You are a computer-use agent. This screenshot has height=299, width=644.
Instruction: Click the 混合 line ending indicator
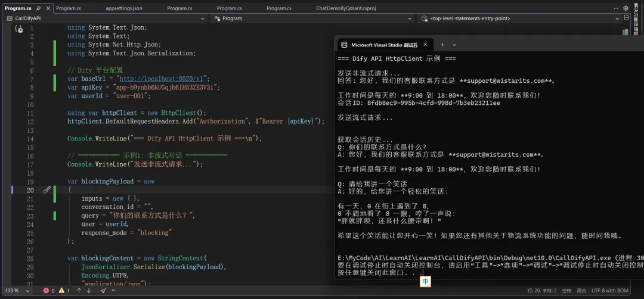pos(581,291)
